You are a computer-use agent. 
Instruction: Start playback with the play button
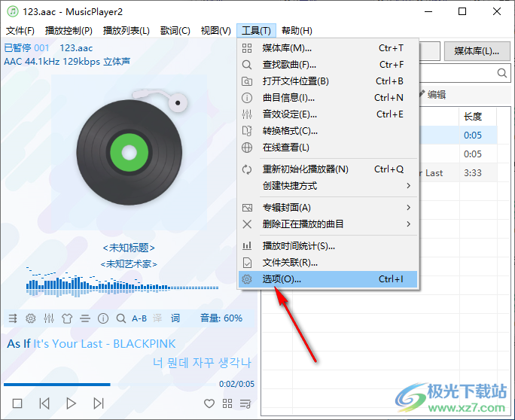point(71,403)
